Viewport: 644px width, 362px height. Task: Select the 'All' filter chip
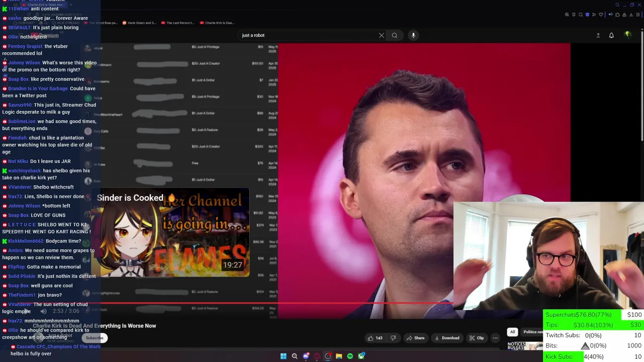pos(512,332)
